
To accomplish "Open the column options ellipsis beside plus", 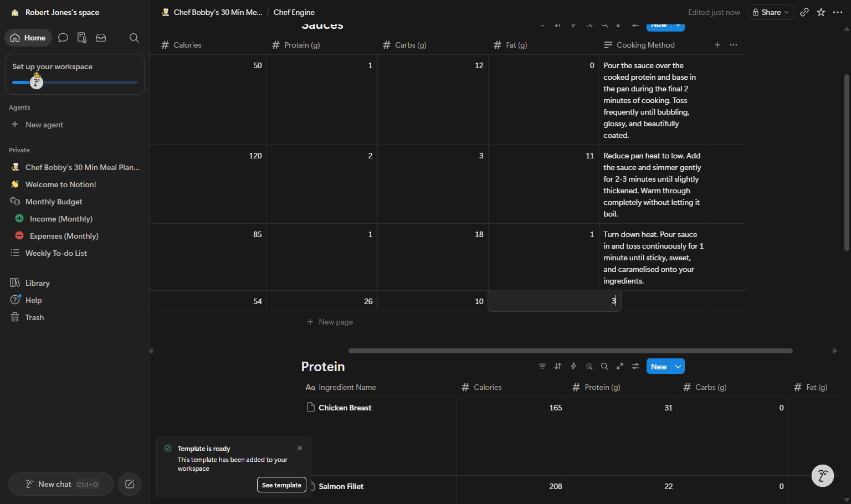I will point(734,45).
